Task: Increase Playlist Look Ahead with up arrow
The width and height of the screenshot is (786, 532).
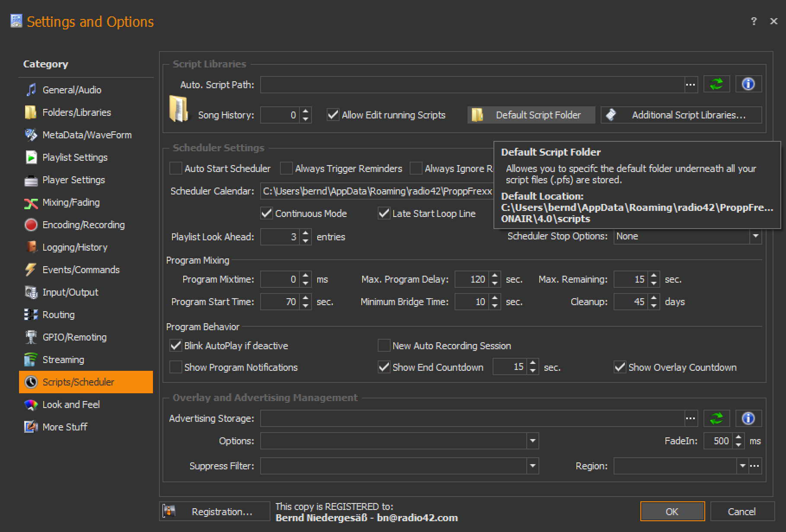Action: [x=306, y=233]
